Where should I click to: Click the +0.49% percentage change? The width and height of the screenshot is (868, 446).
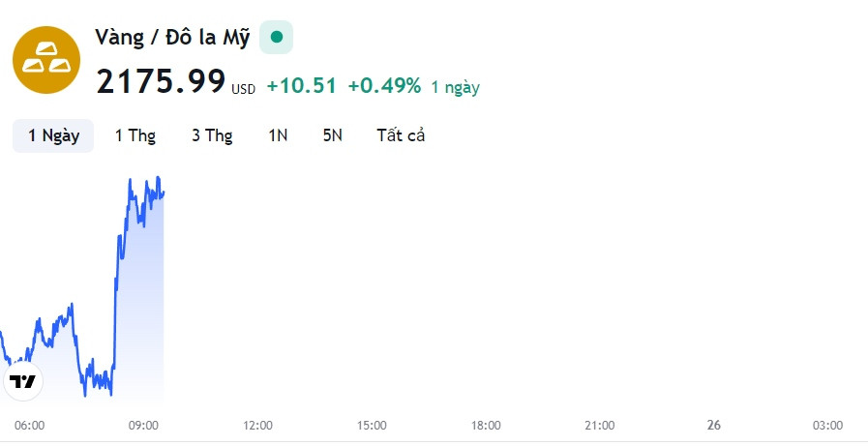tap(384, 86)
